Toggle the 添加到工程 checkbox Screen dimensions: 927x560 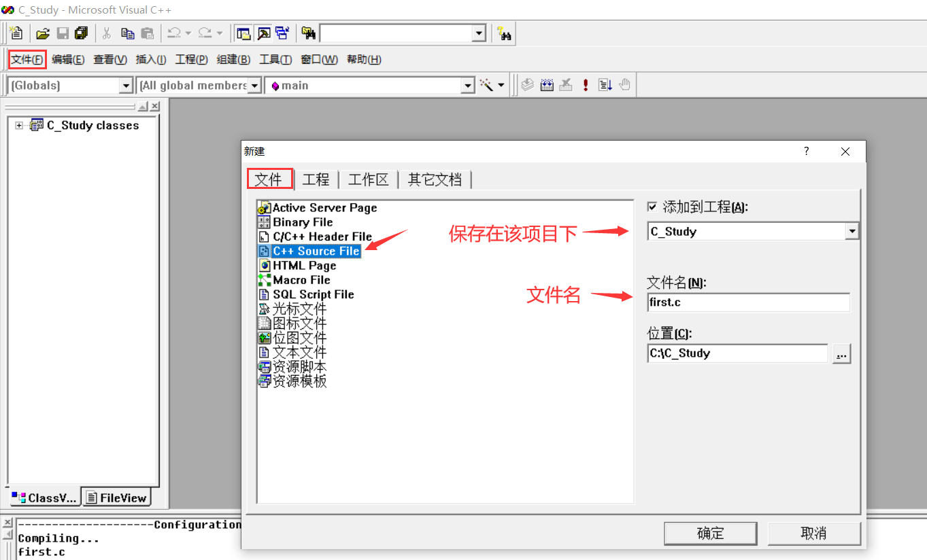652,207
